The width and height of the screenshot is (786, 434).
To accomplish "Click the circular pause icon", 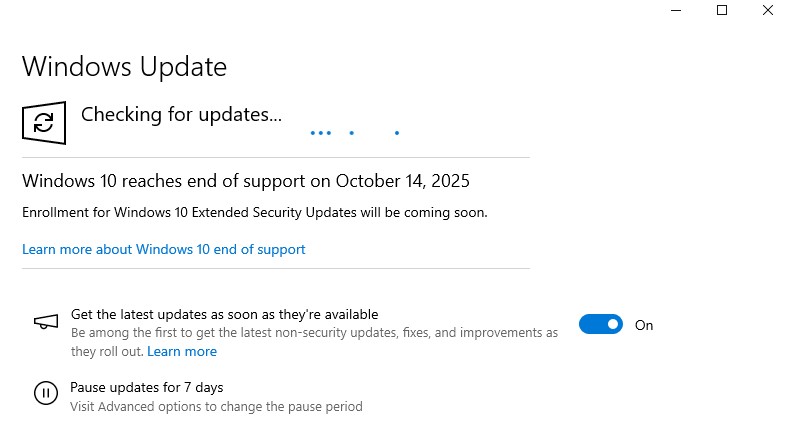I will [45, 393].
